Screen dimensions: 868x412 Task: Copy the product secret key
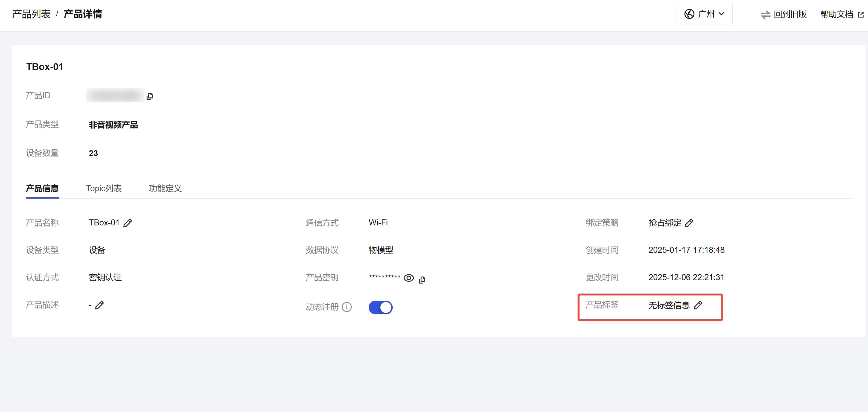pyautogui.click(x=422, y=280)
